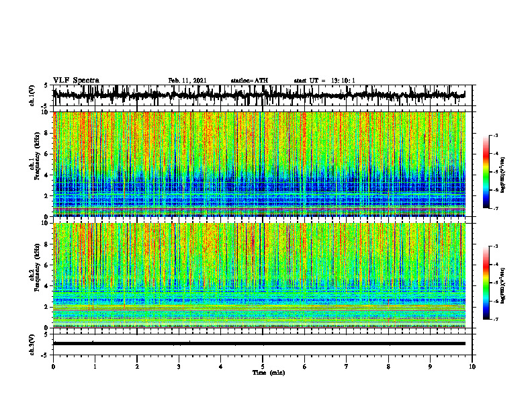Click the ch.2 spectrogram panel
Screen dimensions: 532x411
click(x=259, y=275)
